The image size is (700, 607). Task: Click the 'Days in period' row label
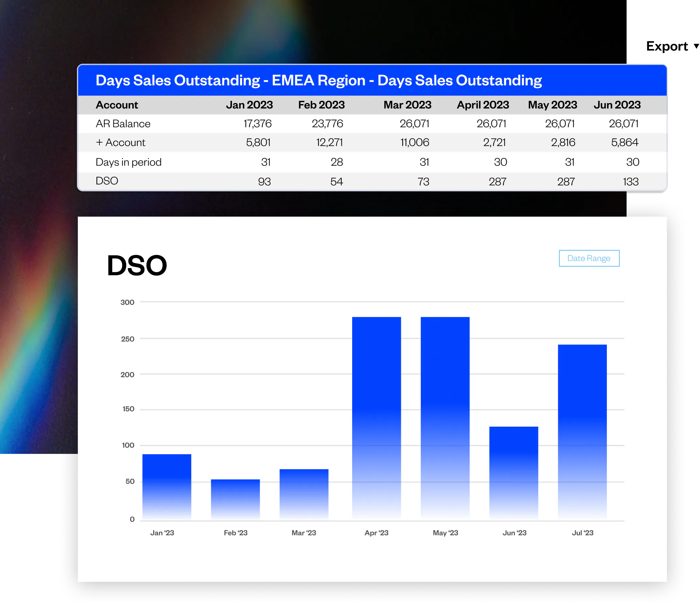pyautogui.click(x=128, y=162)
